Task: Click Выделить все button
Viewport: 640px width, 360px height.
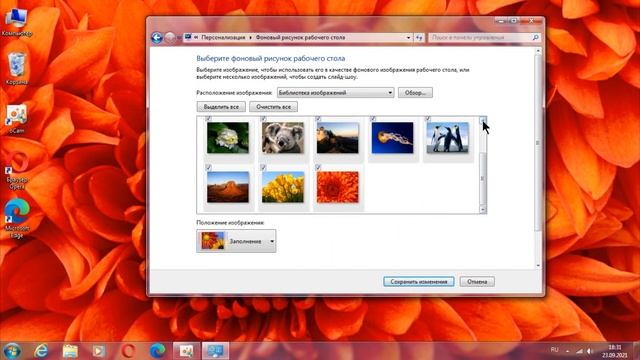Action: point(221,107)
